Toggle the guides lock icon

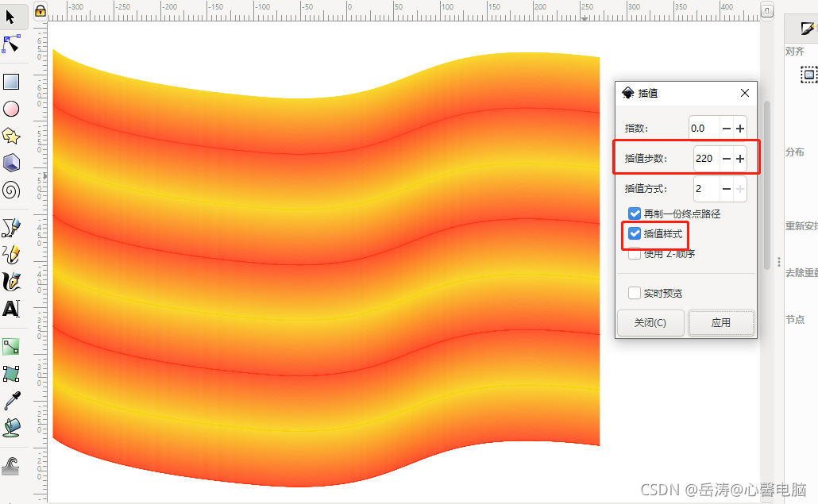41,10
